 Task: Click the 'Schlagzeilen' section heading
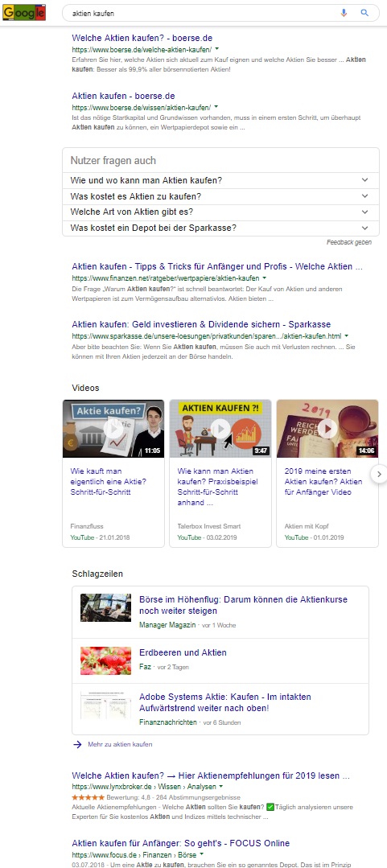[97, 574]
